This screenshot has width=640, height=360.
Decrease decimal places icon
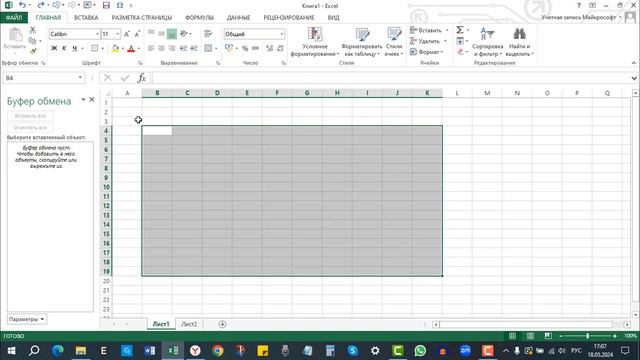point(280,48)
